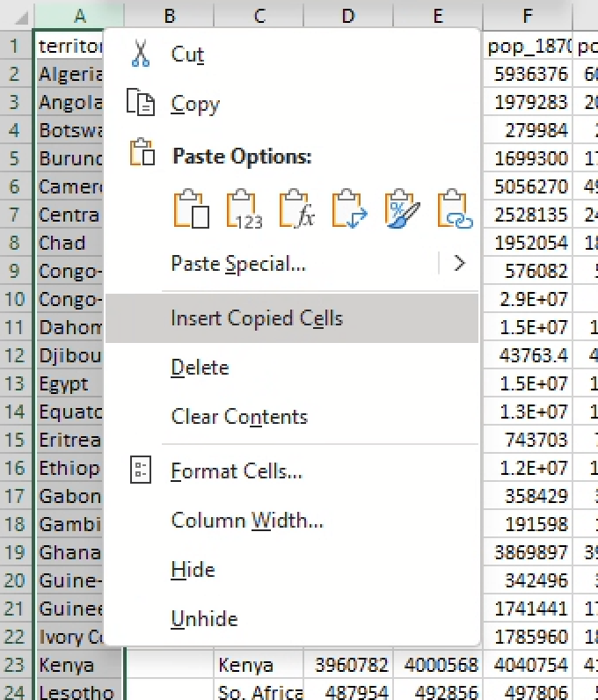The image size is (598, 700).
Task: Select column F header
Action: pyautogui.click(x=528, y=15)
